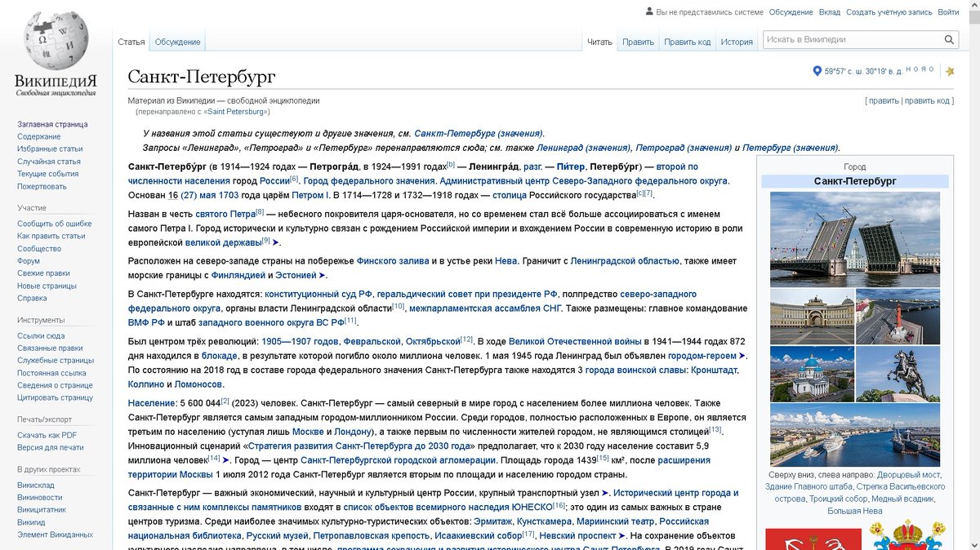The image size is (980, 550).
Task: Click the arrow icon after 'городом-героем'
Action: click(x=742, y=356)
